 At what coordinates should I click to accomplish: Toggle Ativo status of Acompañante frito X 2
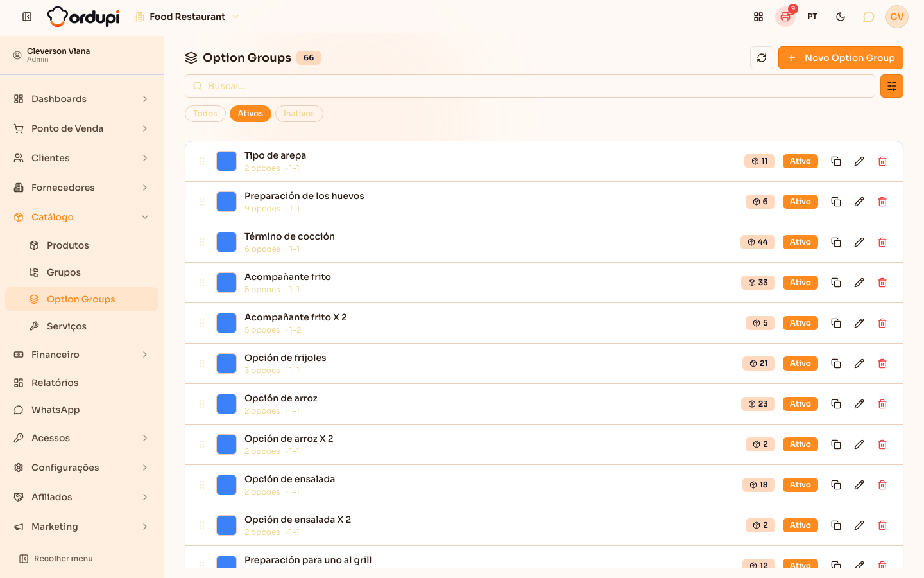point(800,323)
